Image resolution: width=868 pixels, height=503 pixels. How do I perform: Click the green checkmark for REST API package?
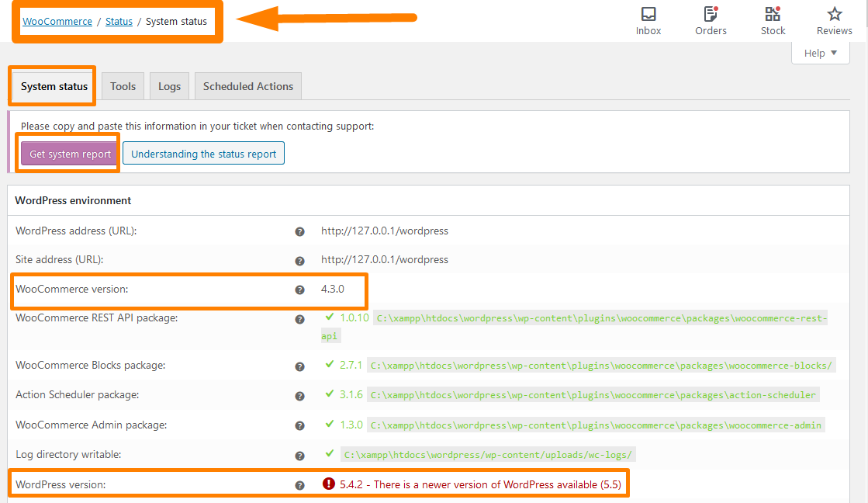point(330,317)
